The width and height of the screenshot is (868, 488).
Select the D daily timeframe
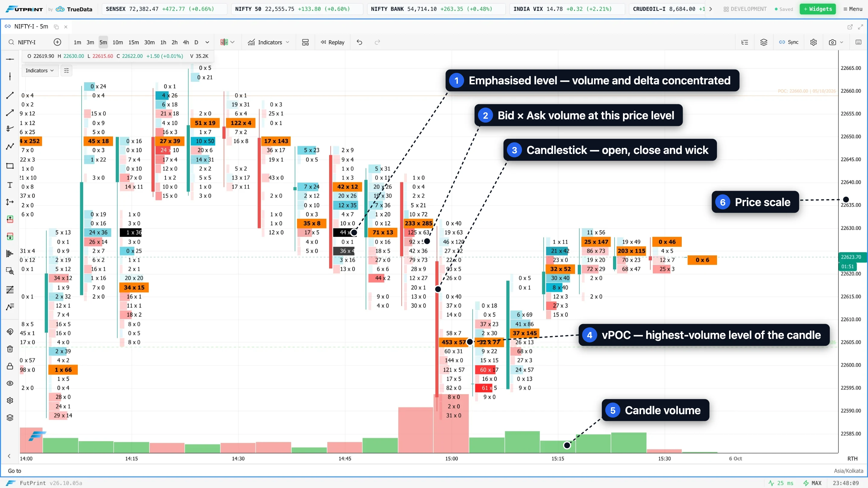[196, 42]
